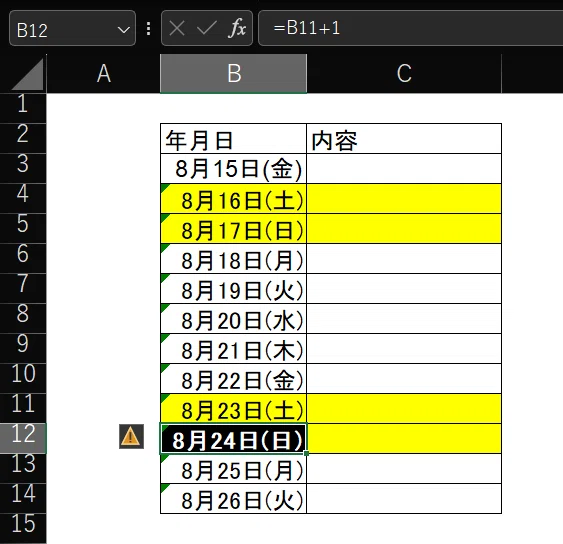Select cell with 8月17日(日)
Image resolution: width=563 pixels, height=544 pixels.
click(x=233, y=228)
